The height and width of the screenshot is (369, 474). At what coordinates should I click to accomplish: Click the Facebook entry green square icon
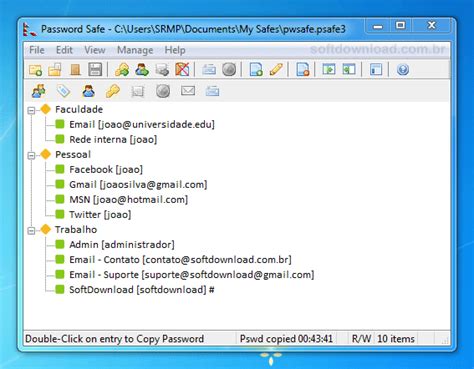point(60,169)
